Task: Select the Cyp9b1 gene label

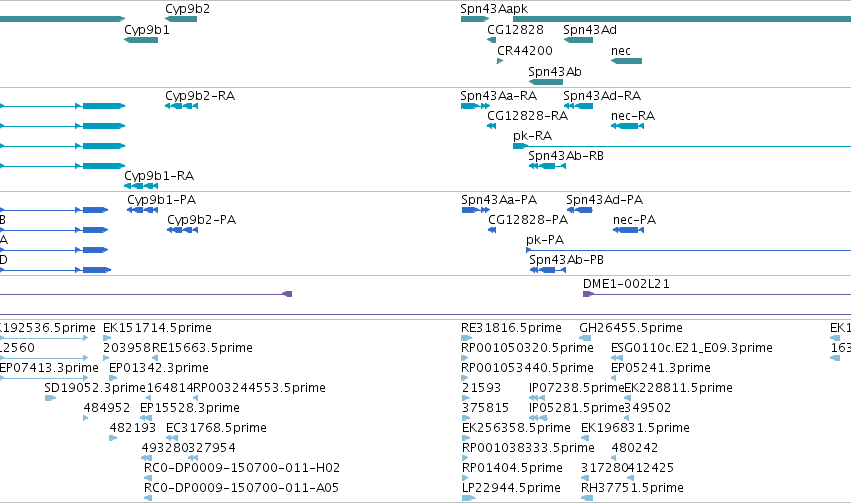Action: coord(147,30)
